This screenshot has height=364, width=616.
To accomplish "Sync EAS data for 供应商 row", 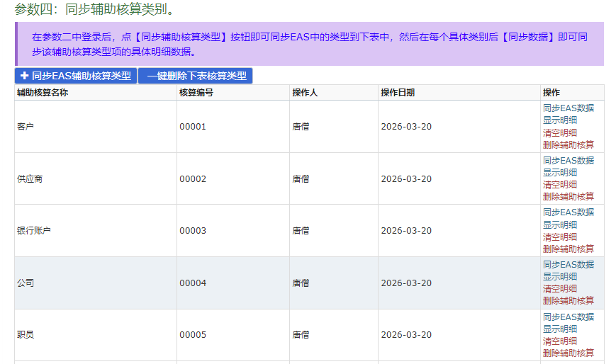I will click(568, 161).
